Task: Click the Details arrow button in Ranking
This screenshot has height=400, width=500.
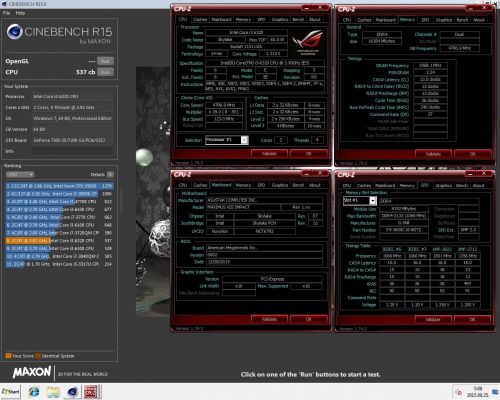Action: pos(111,174)
